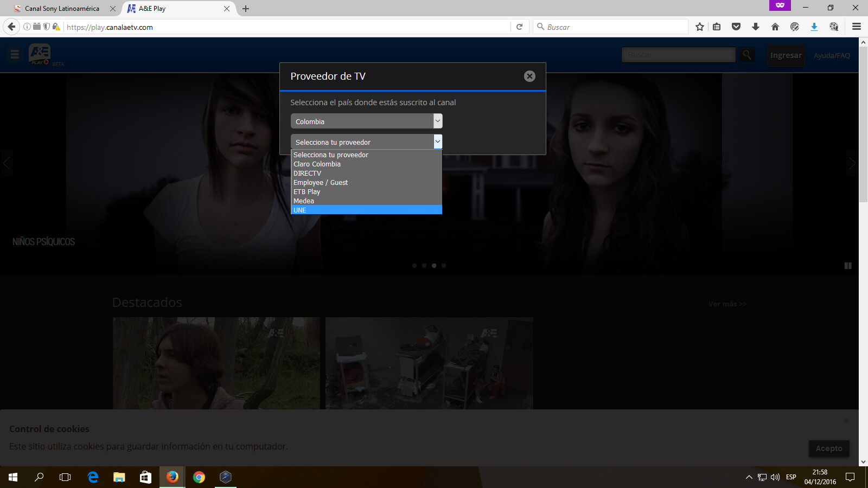This screenshot has height=488, width=868.
Task: Launch Microsoft Edge from taskbar
Action: [93, 477]
